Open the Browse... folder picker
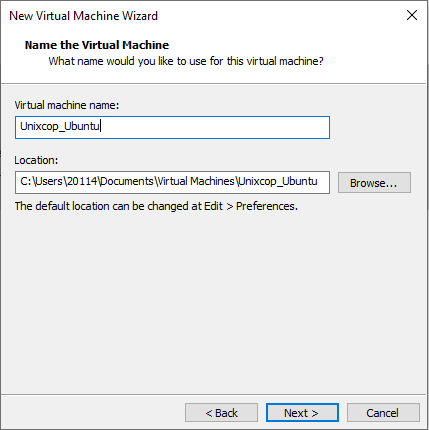The height and width of the screenshot is (430, 429). tap(374, 183)
